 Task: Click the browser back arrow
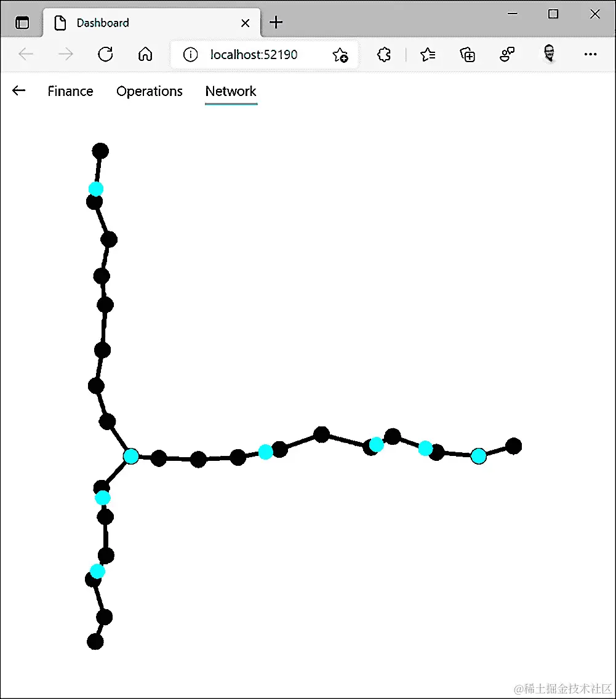[26, 54]
